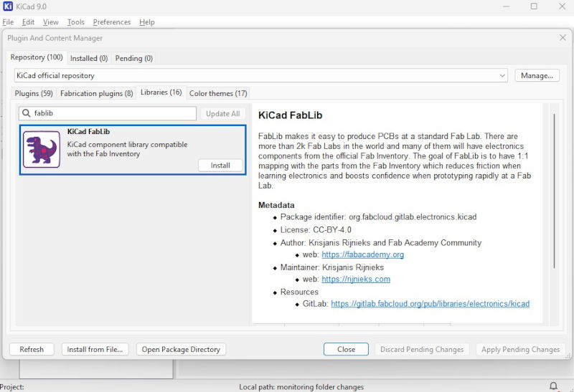Click the KiCad FabLib heading in details
The width and height of the screenshot is (574, 392).
[x=290, y=115]
